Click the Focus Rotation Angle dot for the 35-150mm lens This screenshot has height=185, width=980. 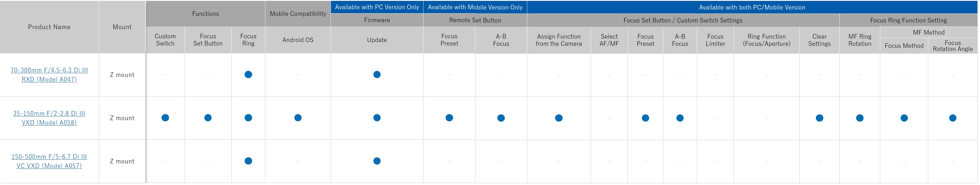[952, 118]
